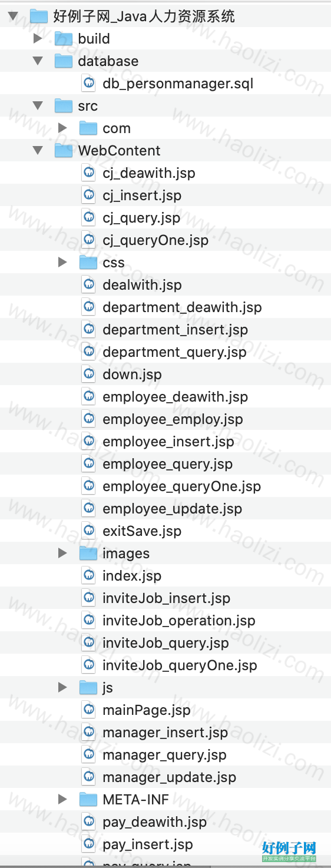The height and width of the screenshot is (868, 331).
Task: Select the js folder name
Action: point(108,688)
